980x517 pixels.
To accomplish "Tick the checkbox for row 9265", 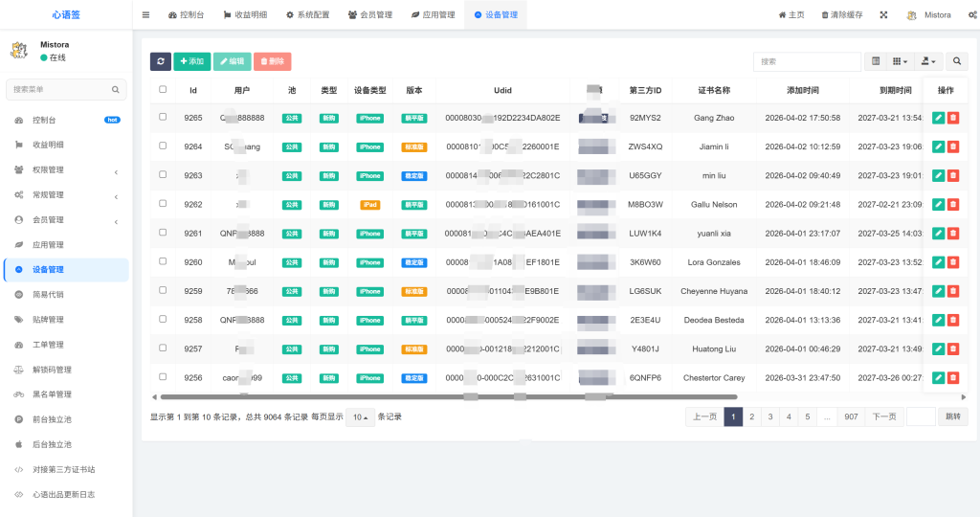I will click(x=163, y=117).
